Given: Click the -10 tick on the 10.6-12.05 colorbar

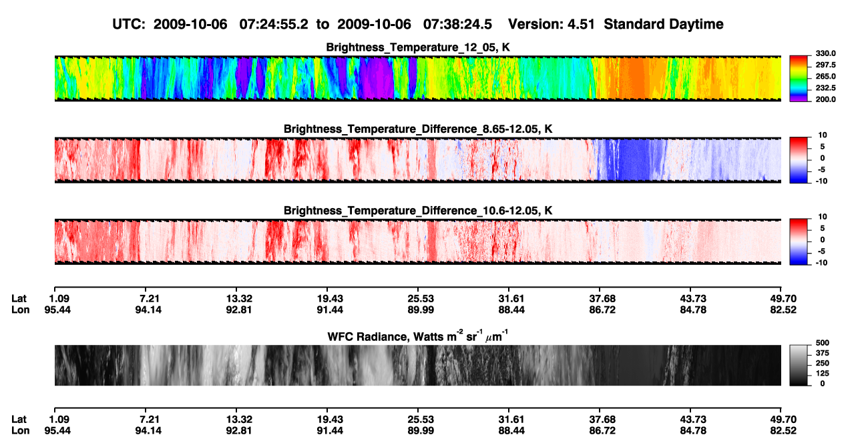Looking at the screenshot, I should [x=822, y=262].
